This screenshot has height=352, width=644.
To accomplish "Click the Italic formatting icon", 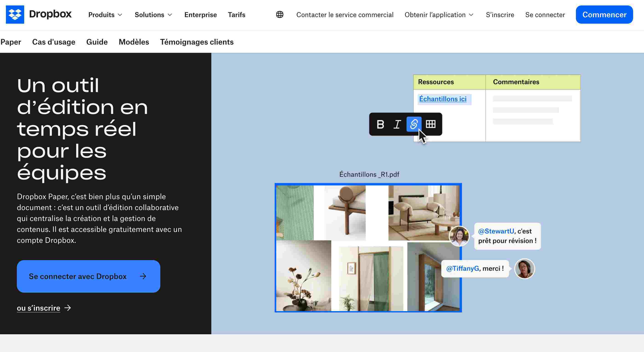I will coord(397,124).
